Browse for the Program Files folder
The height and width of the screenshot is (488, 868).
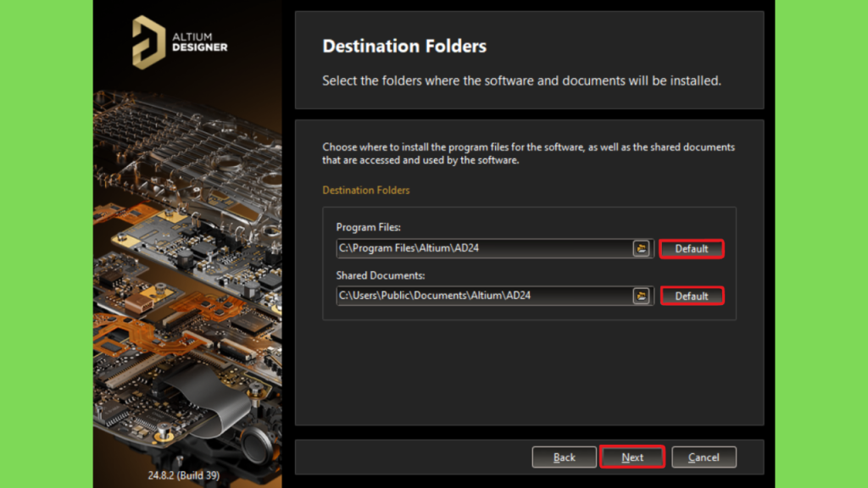click(x=641, y=248)
